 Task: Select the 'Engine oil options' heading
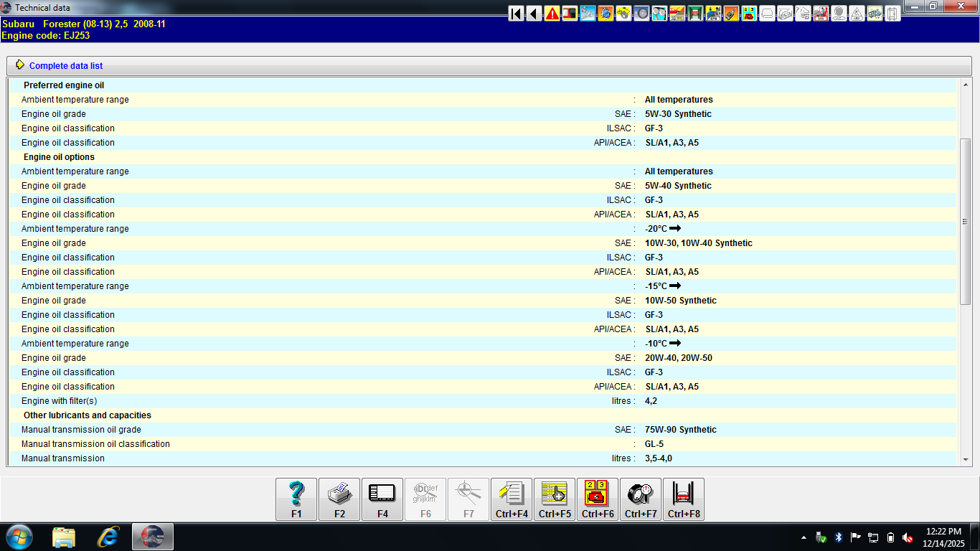(59, 157)
